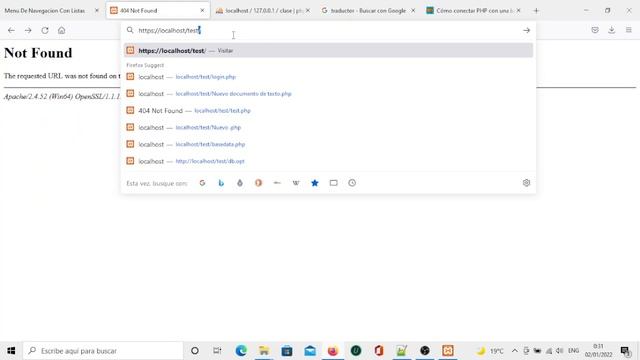640x360 pixels.
Task: Open the OBS Studio taskbar icon
Action: click(x=425, y=351)
